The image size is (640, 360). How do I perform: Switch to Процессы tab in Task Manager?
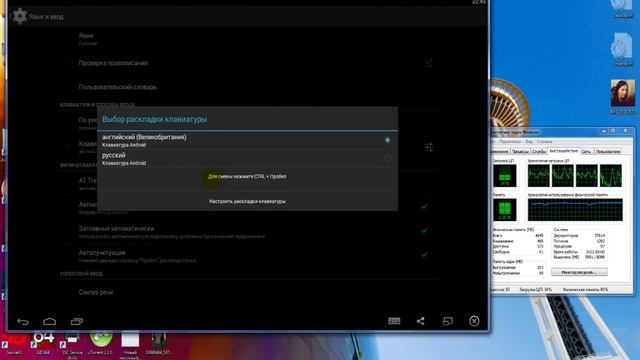click(520, 151)
